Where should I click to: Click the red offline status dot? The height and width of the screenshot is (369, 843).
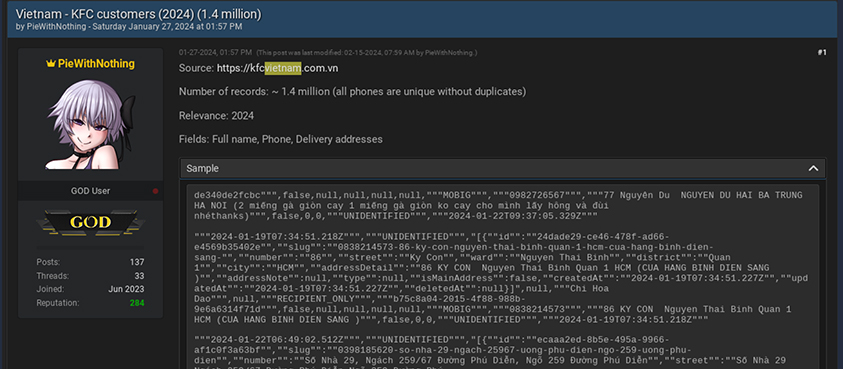coord(155,191)
